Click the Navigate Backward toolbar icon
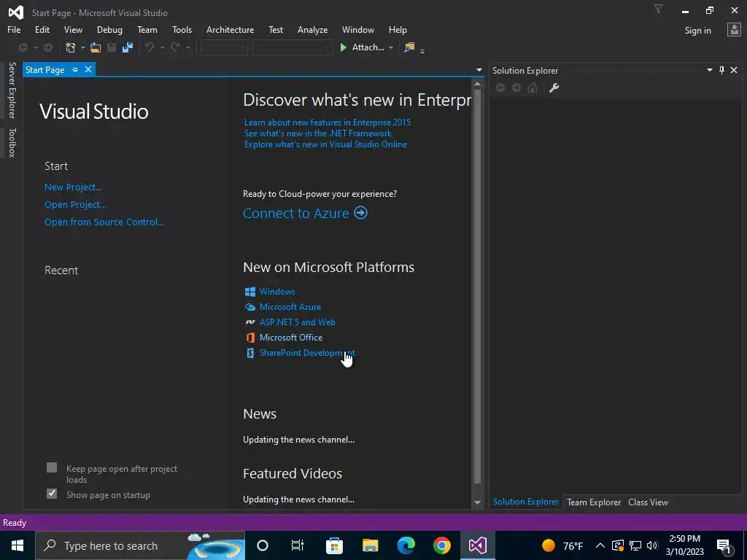Viewport: 747px width, 560px height. [x=23, y=47]
